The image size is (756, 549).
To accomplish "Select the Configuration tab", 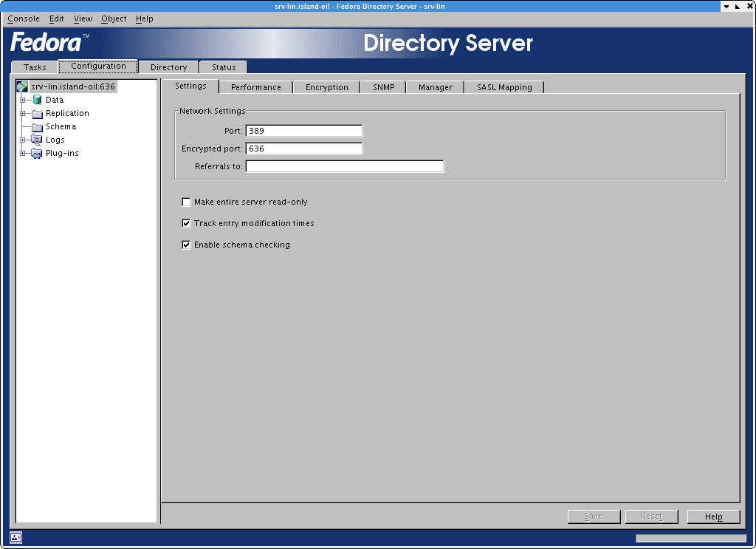I will pos(98,66).
